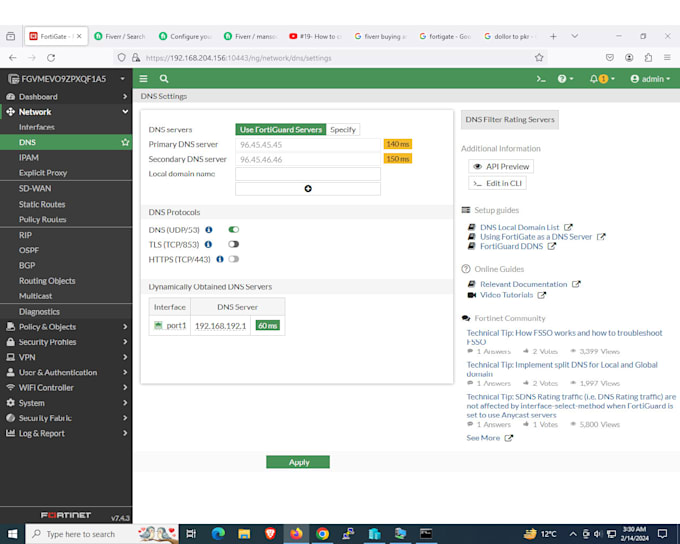
Task: Click the browser address bar URL
Action: 239,58
